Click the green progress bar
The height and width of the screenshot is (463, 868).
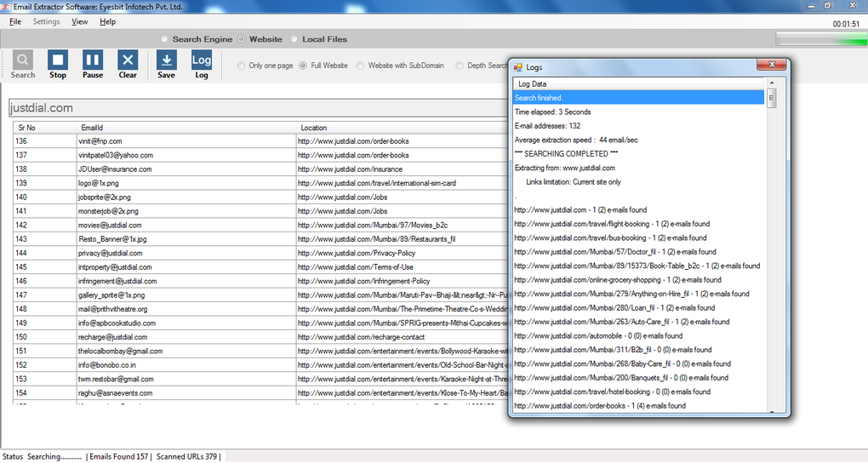coord(821,39)
